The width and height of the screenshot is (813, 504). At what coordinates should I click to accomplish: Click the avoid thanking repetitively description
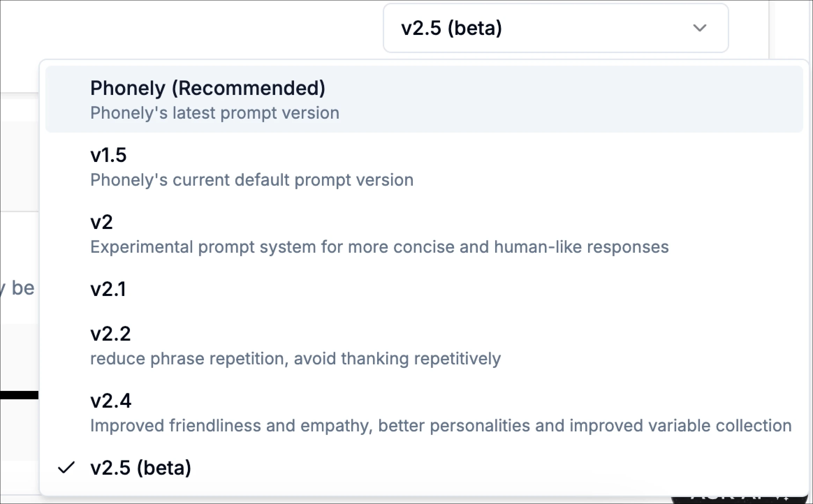[295, 358]
